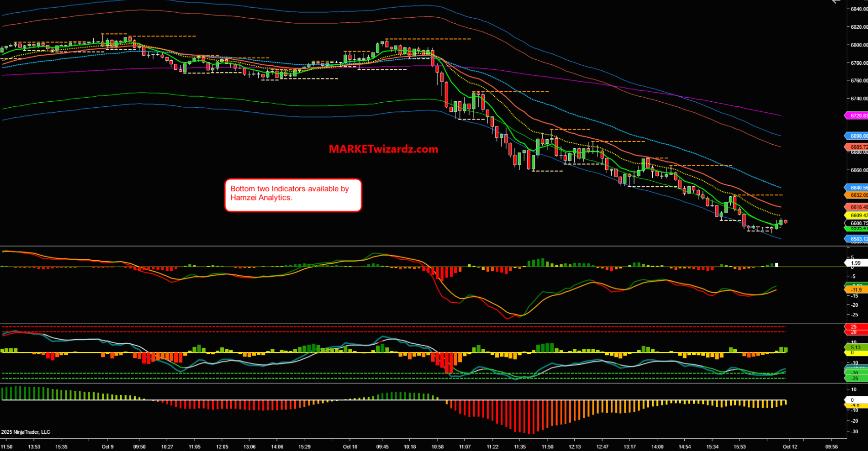
Task: Click the green -25 oversold level marker
Action: point(855,379)
